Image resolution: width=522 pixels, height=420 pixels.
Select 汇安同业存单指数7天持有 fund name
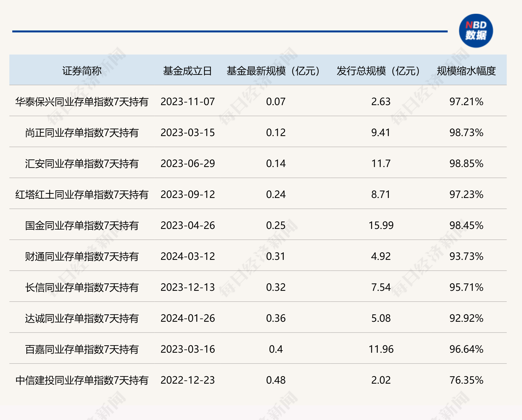82,164
